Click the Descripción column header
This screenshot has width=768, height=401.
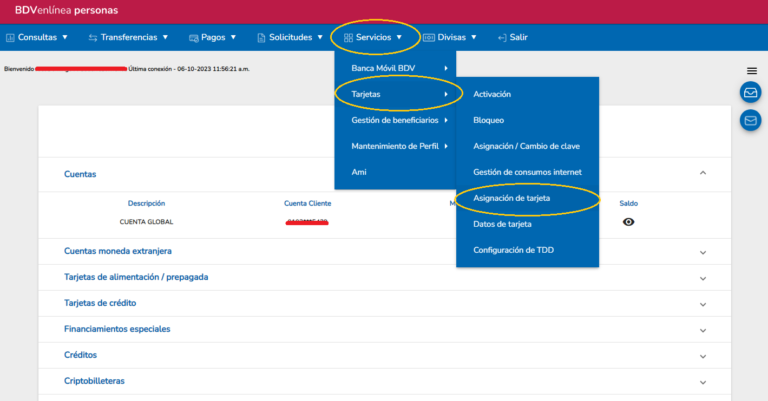146,203
